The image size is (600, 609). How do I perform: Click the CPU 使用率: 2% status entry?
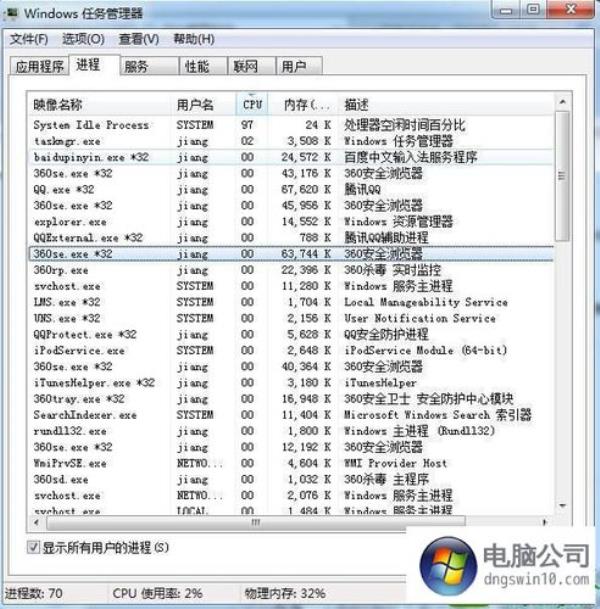point(157,593)
